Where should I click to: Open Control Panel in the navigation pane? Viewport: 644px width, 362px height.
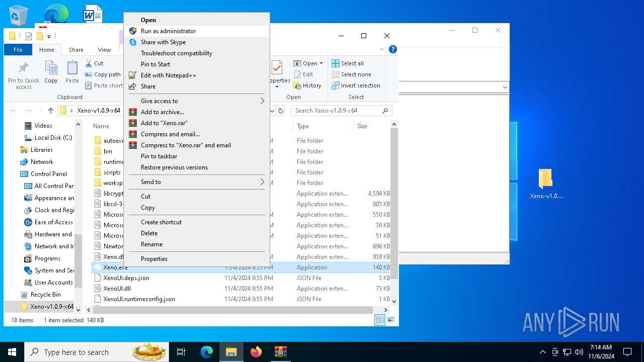(43, 174)
